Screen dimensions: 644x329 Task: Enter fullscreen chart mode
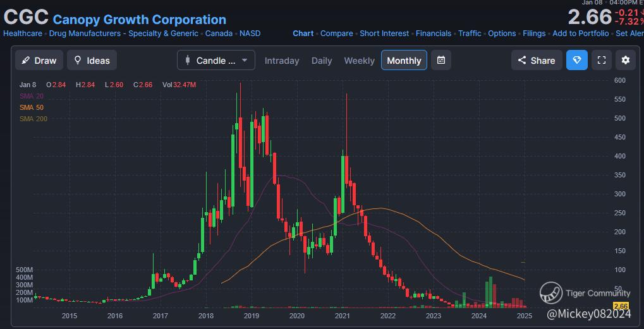(602, 60)
